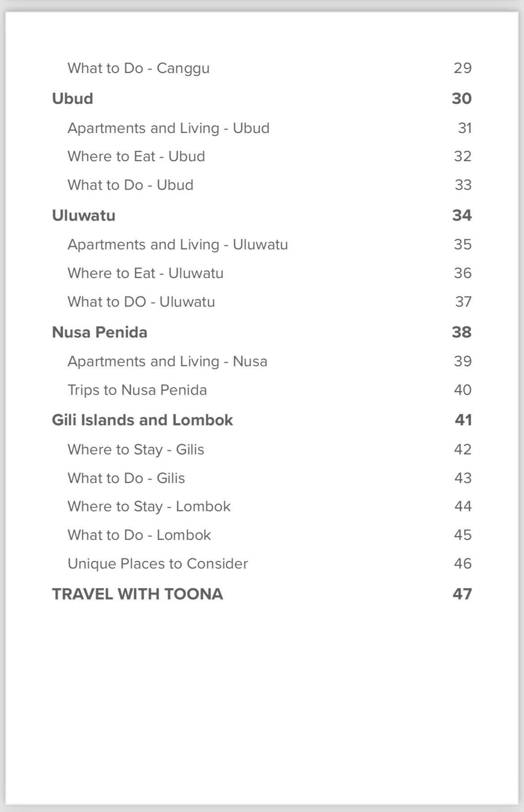Jump to Where to Eat - Ubud
This screenshot has width=524, height=812.
tap(136, 156)
